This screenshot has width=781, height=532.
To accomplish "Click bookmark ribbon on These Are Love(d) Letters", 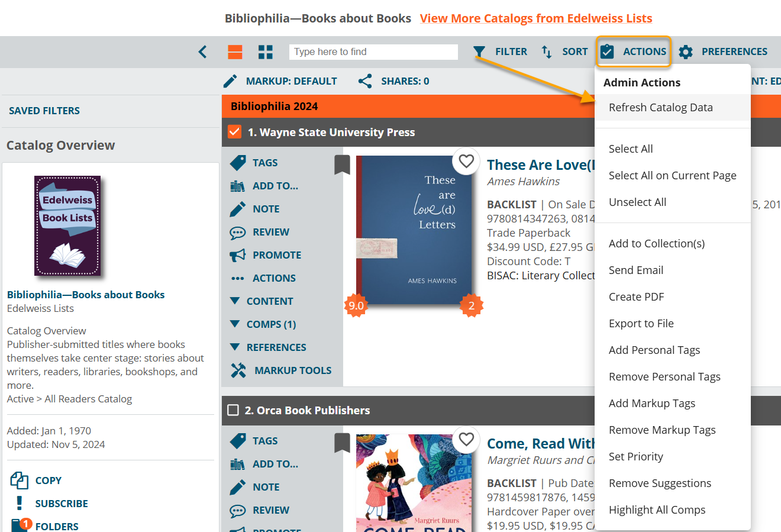I will coord(342,165).
